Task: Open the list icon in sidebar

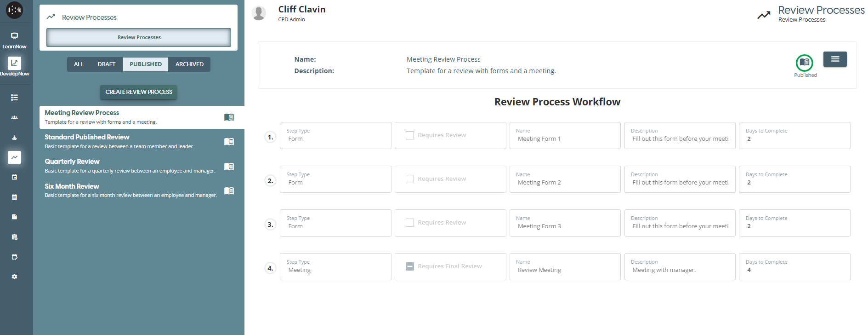Action: point(14,98)
